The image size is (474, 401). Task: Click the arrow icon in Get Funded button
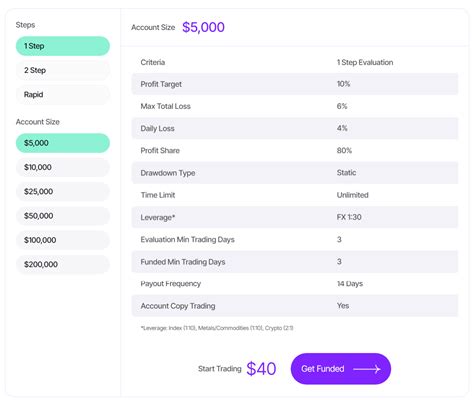pyautogui.click(x=367, y=369)
